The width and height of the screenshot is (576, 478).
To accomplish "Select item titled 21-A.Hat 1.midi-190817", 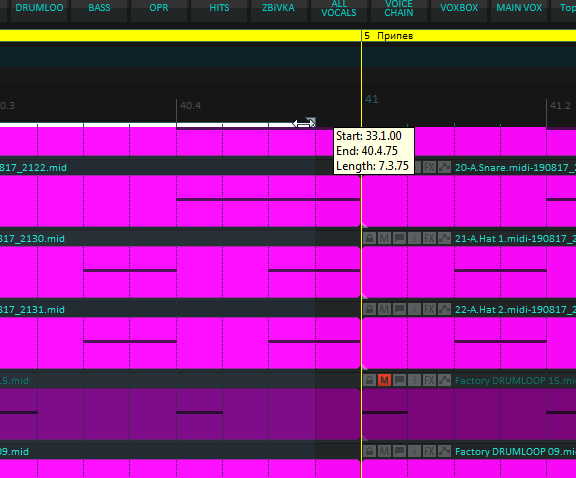I will 514,238.
